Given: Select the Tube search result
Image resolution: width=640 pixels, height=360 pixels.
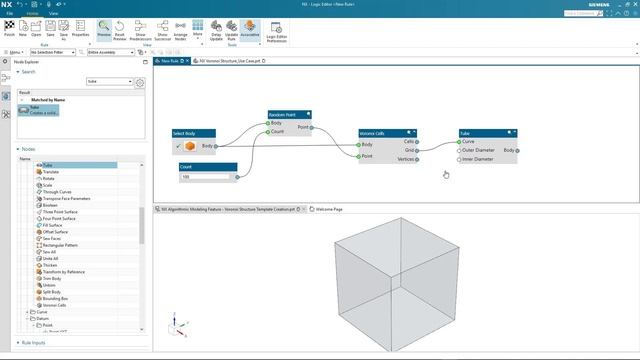Looking at the screenshot, I should click(x=38, y=110).
